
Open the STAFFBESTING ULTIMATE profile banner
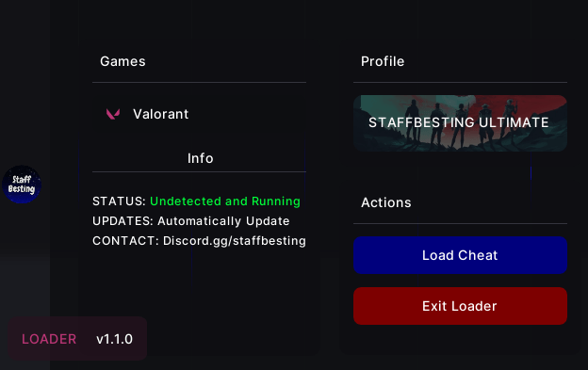(x=460, y=123)
